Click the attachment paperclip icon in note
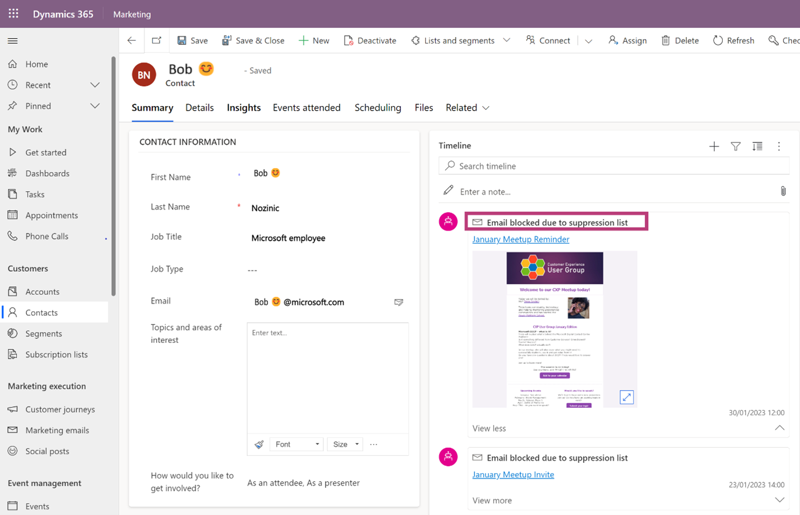The width and height of the screenshot is (800, 515). [x=783, y=191]
